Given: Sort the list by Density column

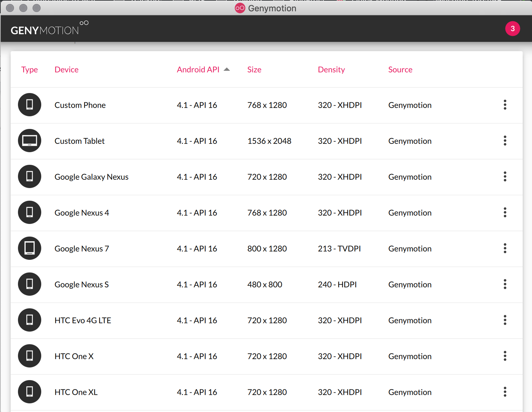Looking at the screenshot, I should click(332, 69).
